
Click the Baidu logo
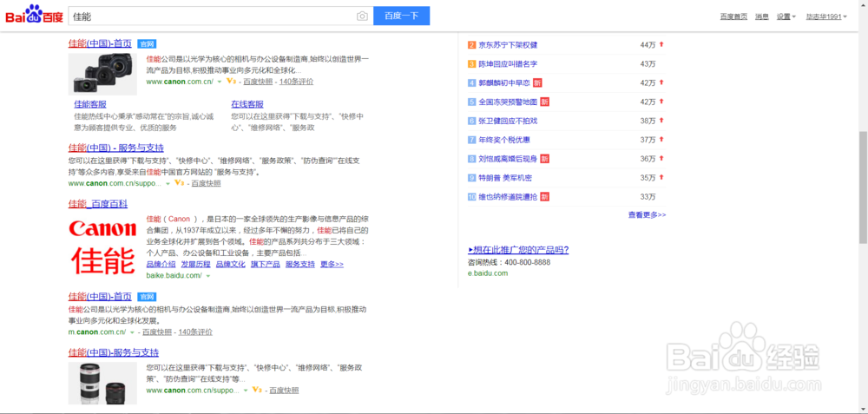[x=34, y=15]
